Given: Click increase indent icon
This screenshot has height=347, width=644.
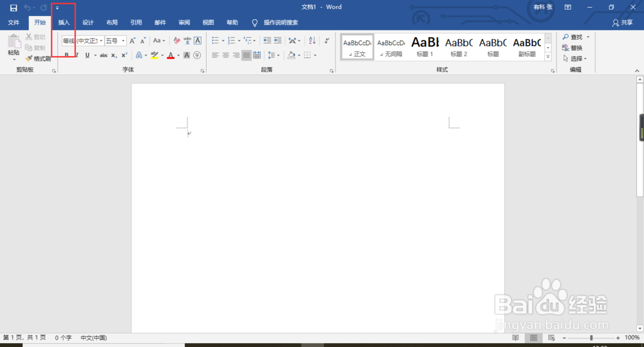Looking at the screenshot, I should click(x=278, y=41).
